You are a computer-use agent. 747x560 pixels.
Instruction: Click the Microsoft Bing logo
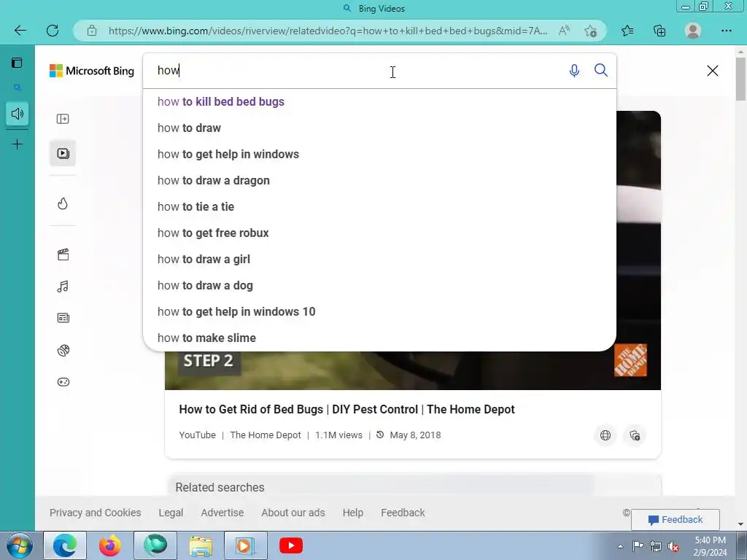(92, 71)
